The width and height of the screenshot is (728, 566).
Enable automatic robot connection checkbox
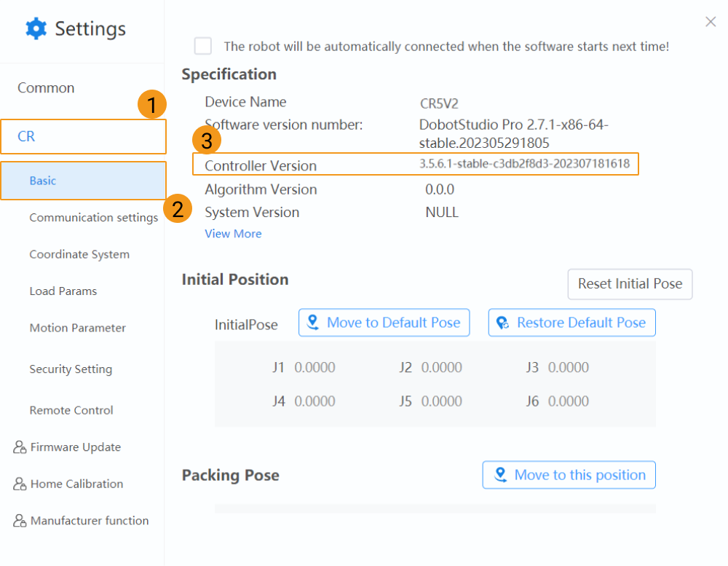point(203,47)
